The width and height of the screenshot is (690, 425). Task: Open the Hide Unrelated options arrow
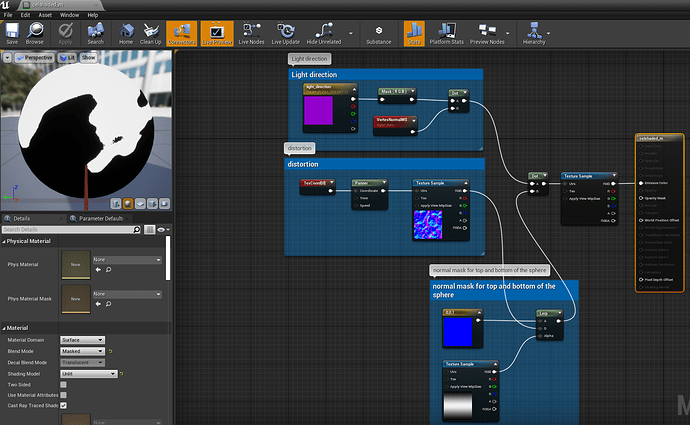point(351,33)
